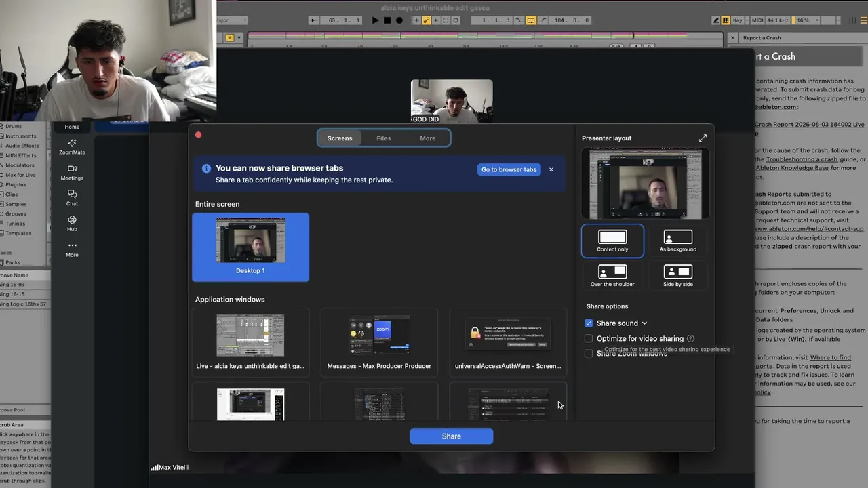Select Packs in Ableton browser
868x488 pixels.
[13, 262]
